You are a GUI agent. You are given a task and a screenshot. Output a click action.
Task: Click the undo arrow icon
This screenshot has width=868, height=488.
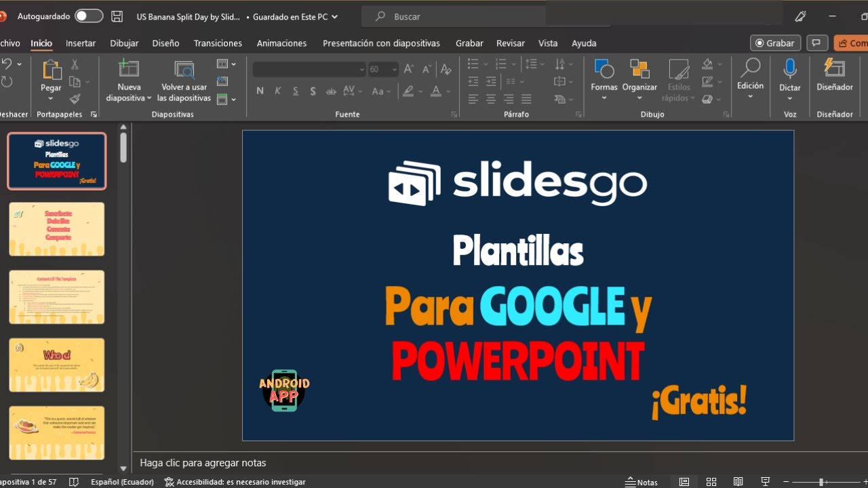(7, 64)
